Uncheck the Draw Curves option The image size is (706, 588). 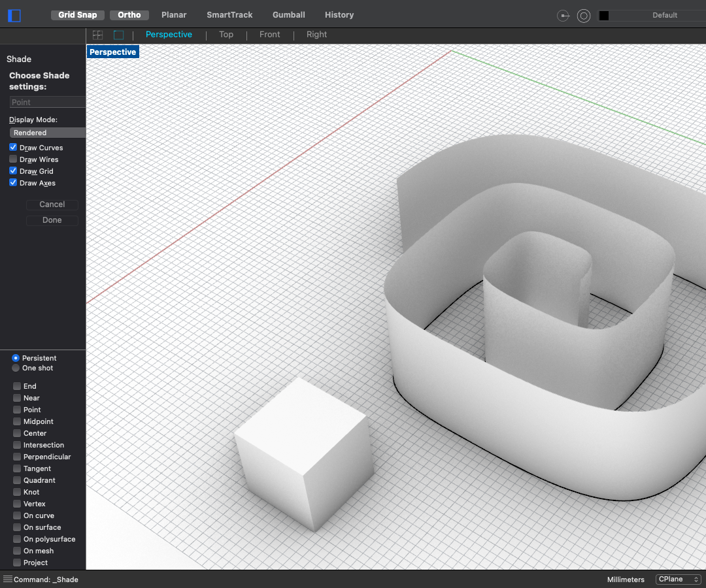pos(12,147)
